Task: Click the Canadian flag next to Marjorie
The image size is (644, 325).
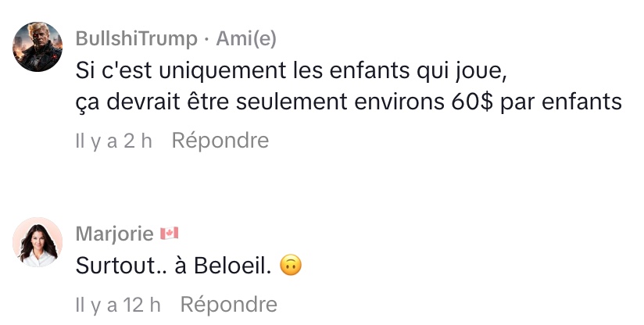Action: 169,234
